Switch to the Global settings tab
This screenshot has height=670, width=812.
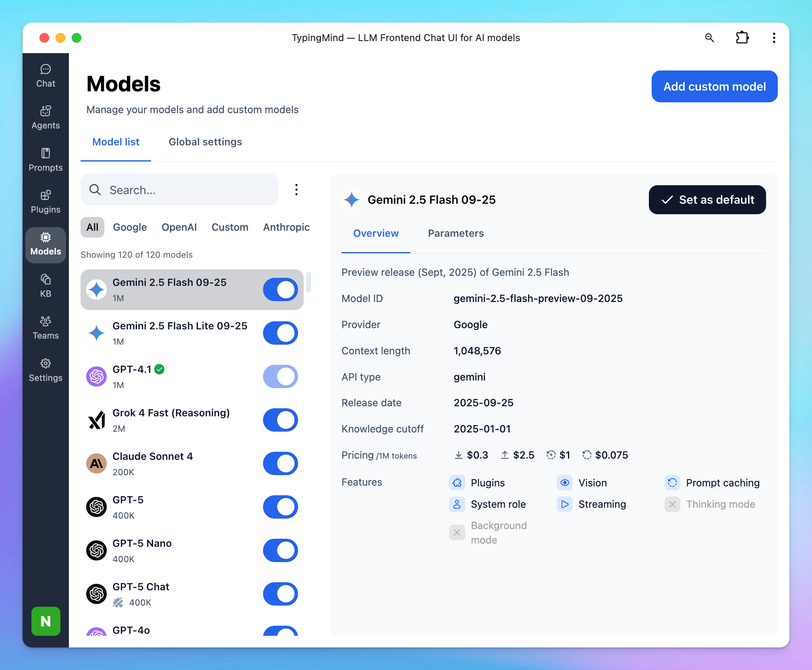(205, 142)
